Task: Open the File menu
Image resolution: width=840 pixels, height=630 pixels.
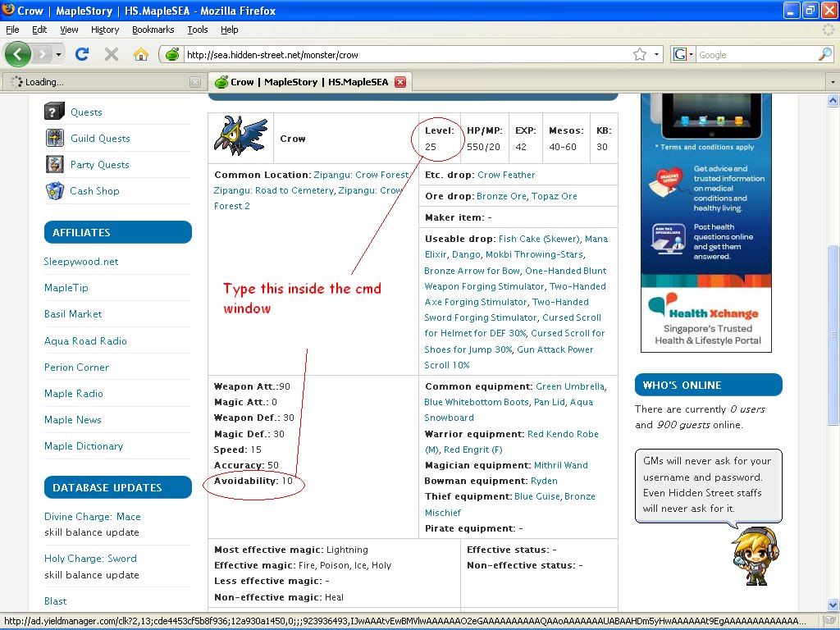Action: tap(12, 30)
